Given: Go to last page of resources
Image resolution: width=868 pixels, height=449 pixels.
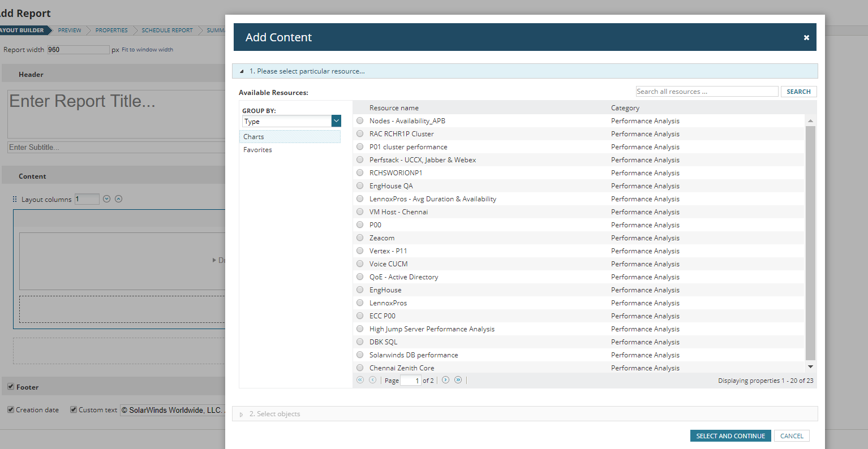Looking at the screenshot, I should 458,380.
